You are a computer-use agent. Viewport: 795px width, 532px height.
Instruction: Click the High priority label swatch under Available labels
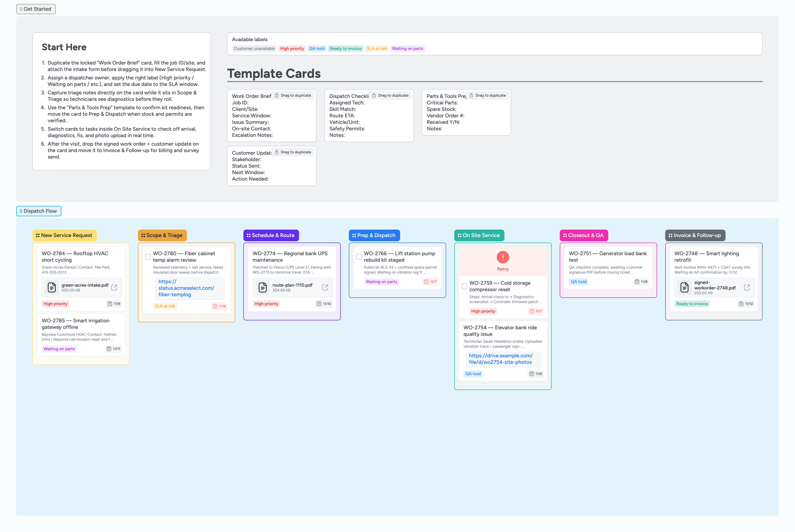point(292,48)
